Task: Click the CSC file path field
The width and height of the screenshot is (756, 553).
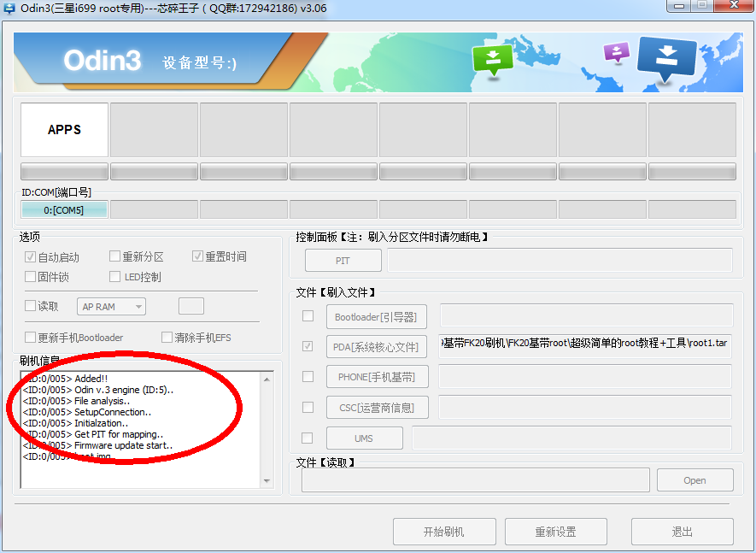Action: pyautogui.click(x=585, y=408)
